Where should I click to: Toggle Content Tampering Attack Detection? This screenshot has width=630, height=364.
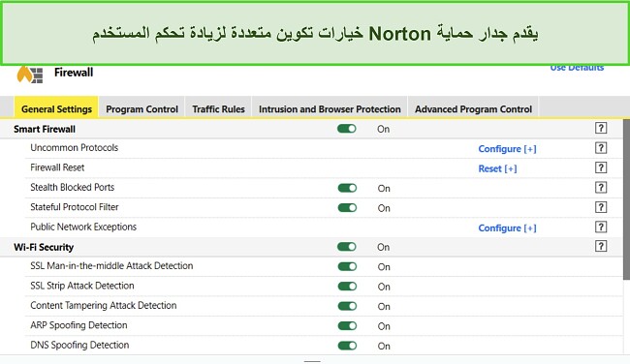pos(347,306)
